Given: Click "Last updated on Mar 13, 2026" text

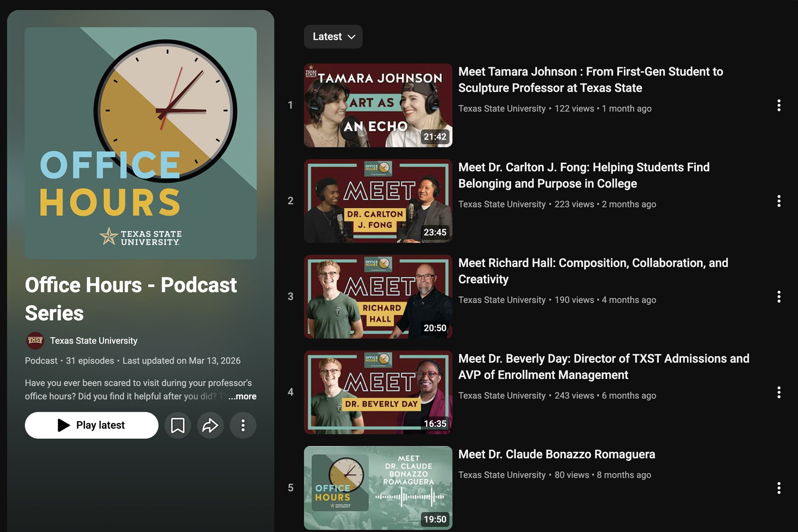Looking at the screenshot, I should (x=181, y=361).
